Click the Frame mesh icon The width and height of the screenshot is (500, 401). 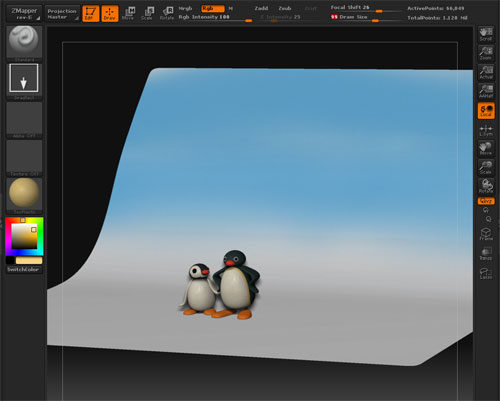tap(486, 234)
